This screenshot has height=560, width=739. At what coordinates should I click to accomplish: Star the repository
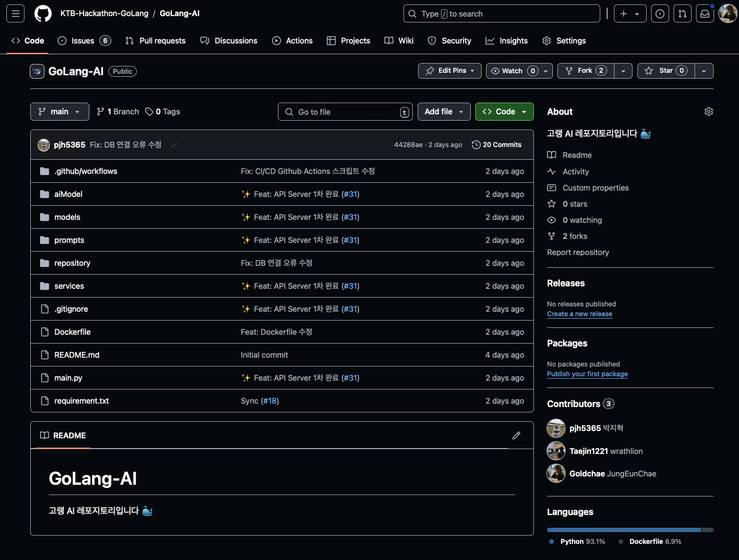pos(666,71)
